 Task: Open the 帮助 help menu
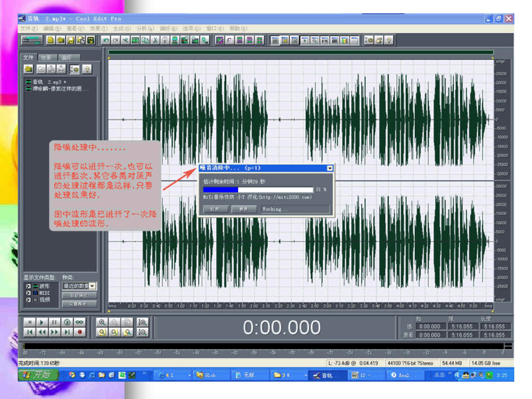238,29
